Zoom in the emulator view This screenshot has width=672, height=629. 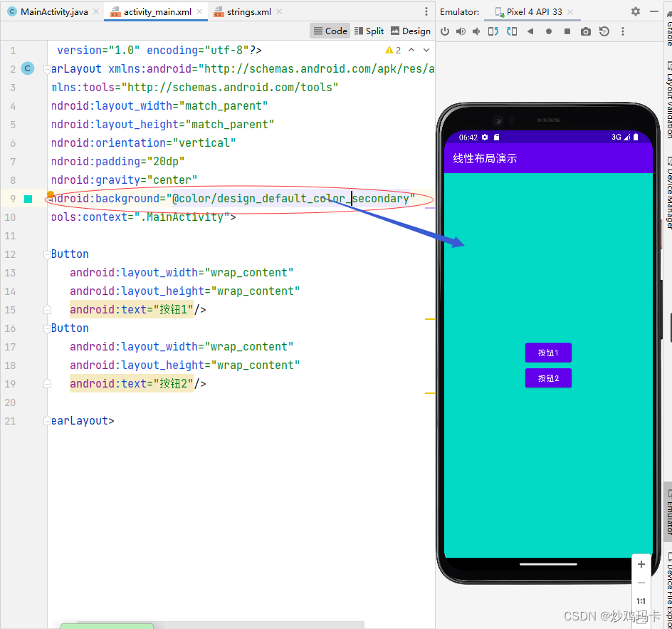641,564
